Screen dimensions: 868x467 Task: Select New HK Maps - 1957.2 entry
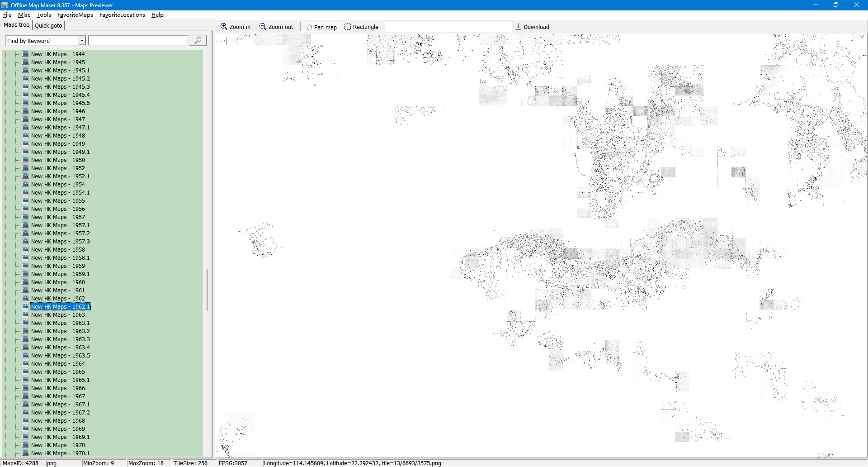point(60,233)
